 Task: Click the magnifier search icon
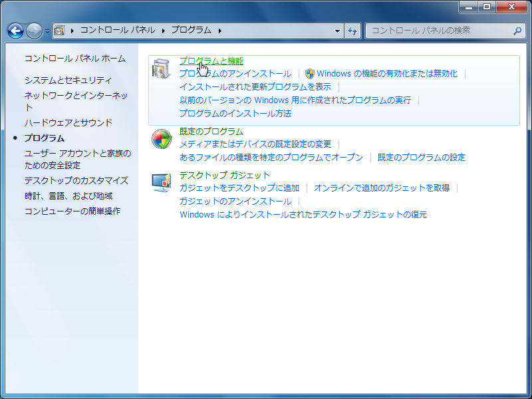[517, 31]
